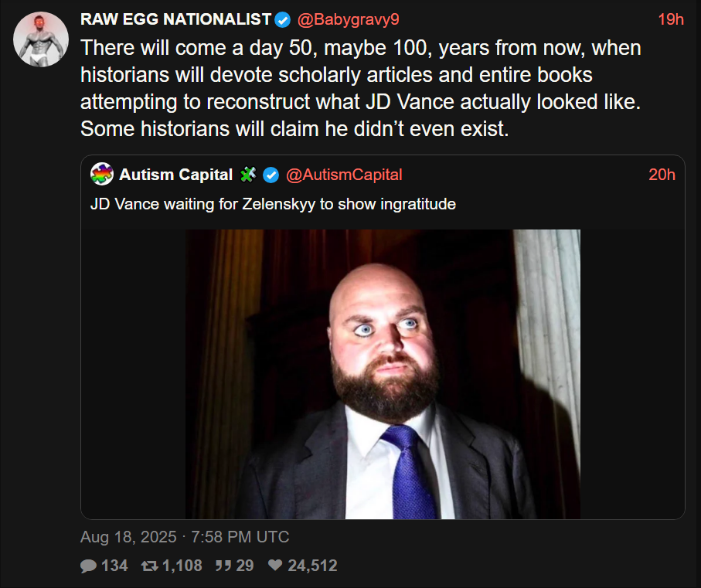Click verified badge beside RAW EGG NATIONALIST
Image resolution: width=701 pixels, height=588 pixels.
(283, 20)
